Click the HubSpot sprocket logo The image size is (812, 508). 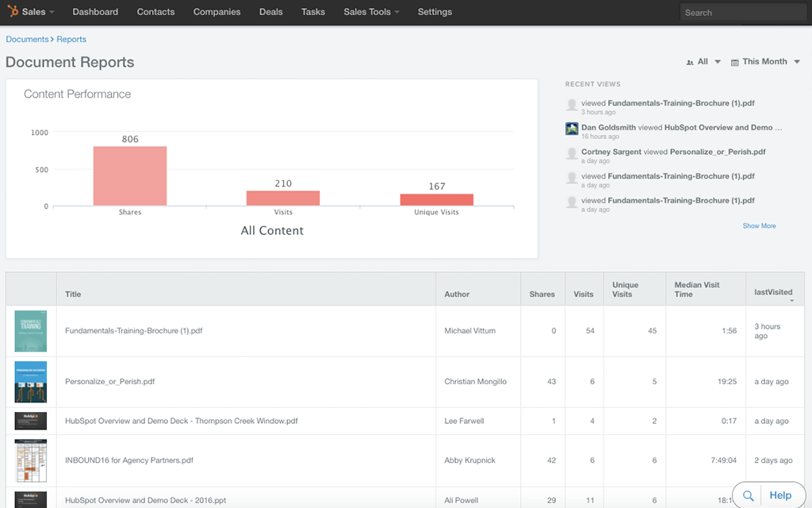[12, 12]
